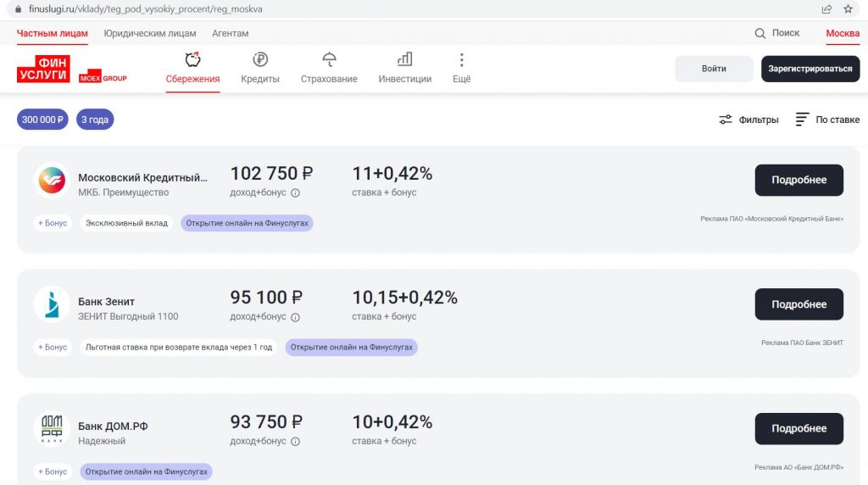The width and height of the screenshot is (868, 485).
Task: Click info icon next to 102 750 ₽ доход+бонус
Action: tap(296, 193)
